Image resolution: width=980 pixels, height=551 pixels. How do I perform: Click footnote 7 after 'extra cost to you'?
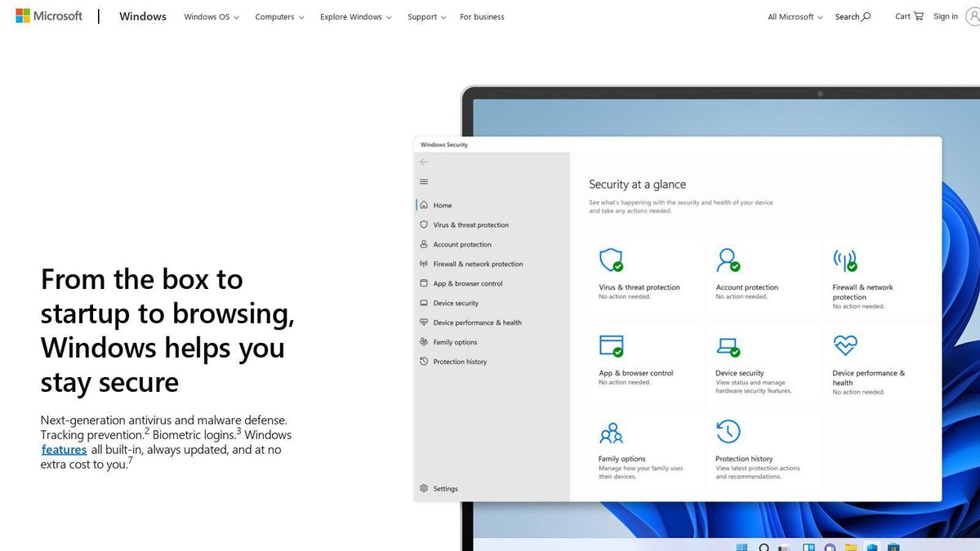(x=130, y=461)
